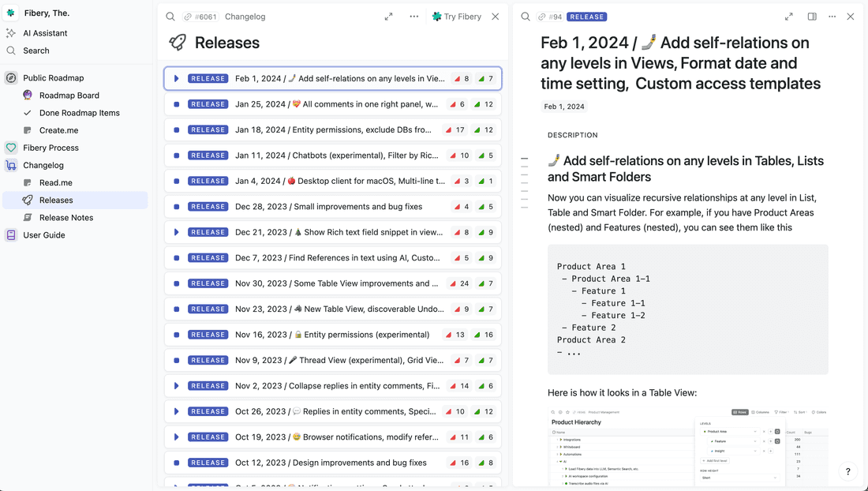Expand the Feb 1, 2024 release row

[176, 79]
